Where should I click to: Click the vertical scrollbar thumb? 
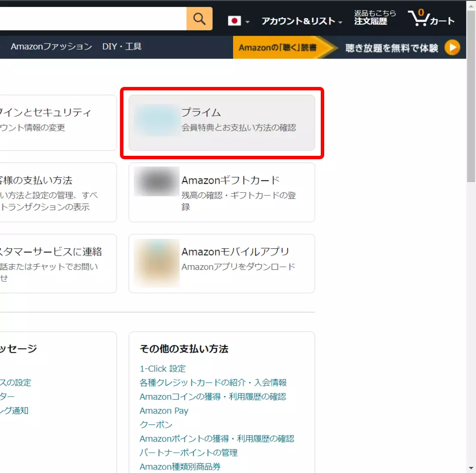[471, 96]
